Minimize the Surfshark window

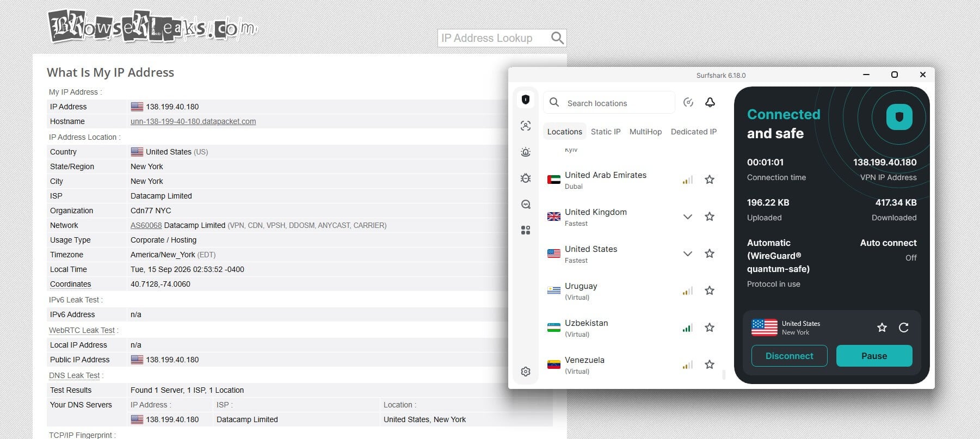pos(866,75)
